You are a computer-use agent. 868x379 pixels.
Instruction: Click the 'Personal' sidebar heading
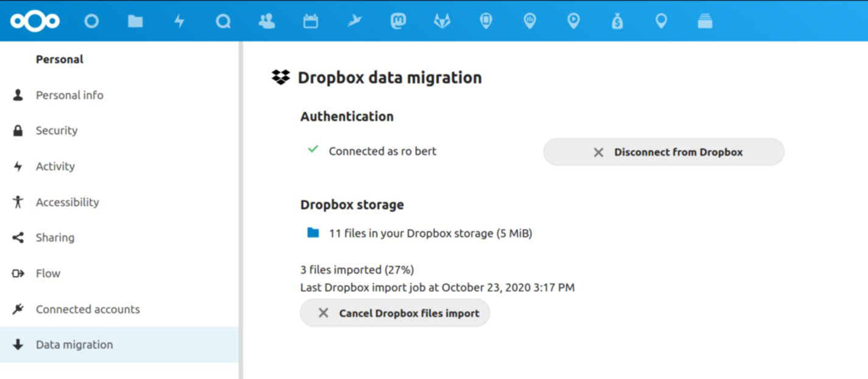[60, 59]
